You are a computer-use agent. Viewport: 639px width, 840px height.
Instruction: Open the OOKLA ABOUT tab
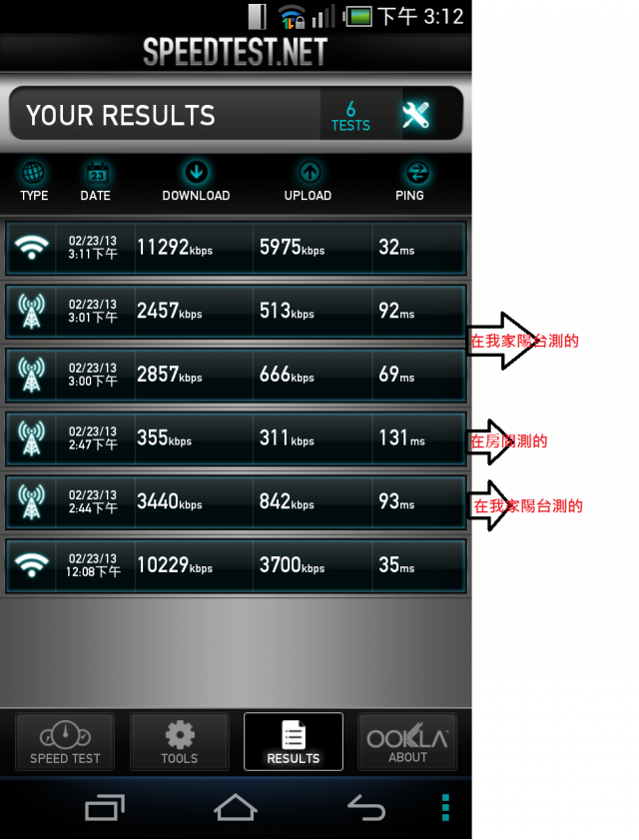pos(407,742)
